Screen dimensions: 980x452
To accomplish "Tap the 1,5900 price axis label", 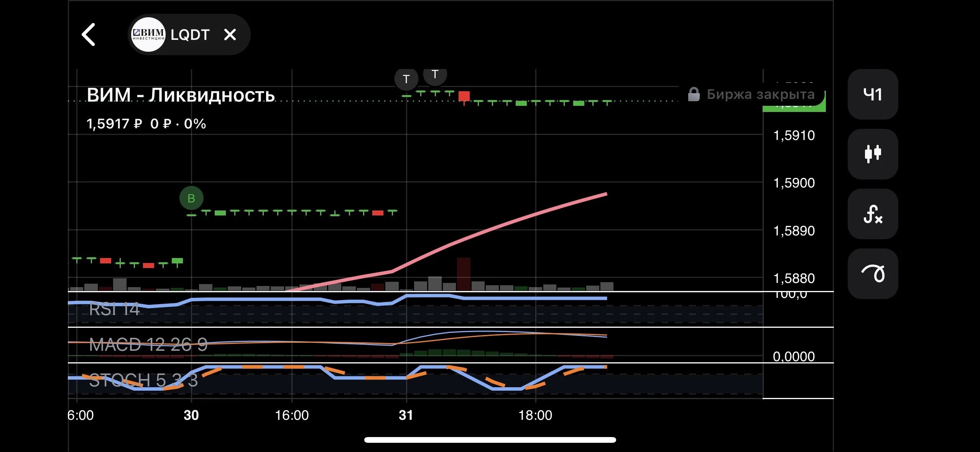I will (x=794, y=183).
